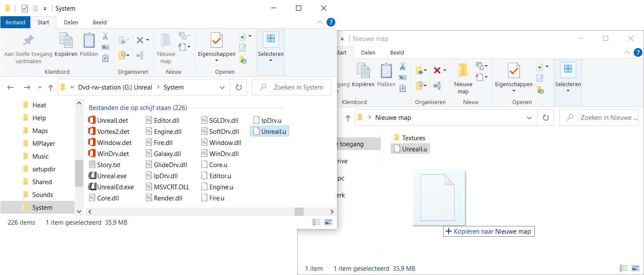Collapse ribbon chevron in Nieuwe map window
This screenshot has width=644, height=275.
point(627,52)
